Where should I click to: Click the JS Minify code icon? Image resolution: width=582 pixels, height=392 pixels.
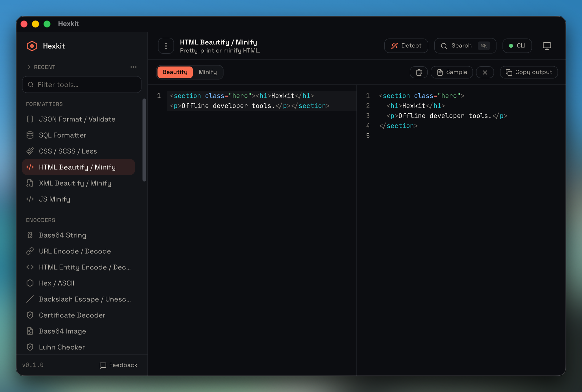click(30, 199)
